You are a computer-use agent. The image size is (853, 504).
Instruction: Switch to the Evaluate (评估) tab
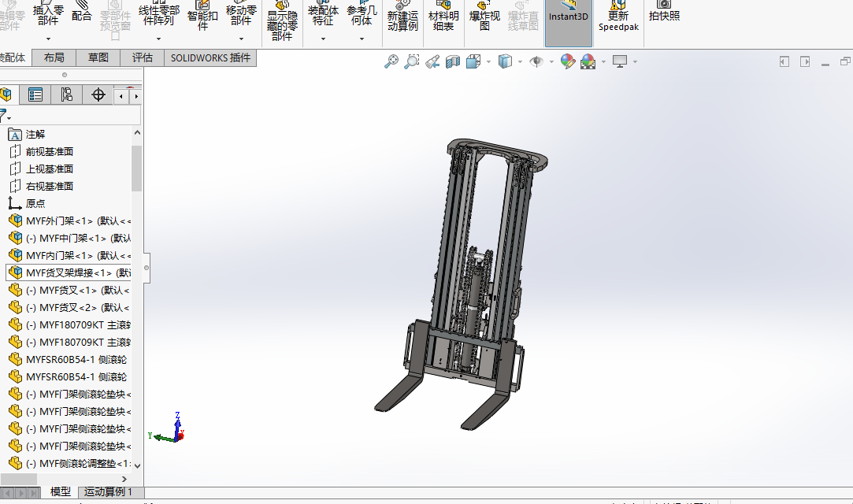click(143, 57)
